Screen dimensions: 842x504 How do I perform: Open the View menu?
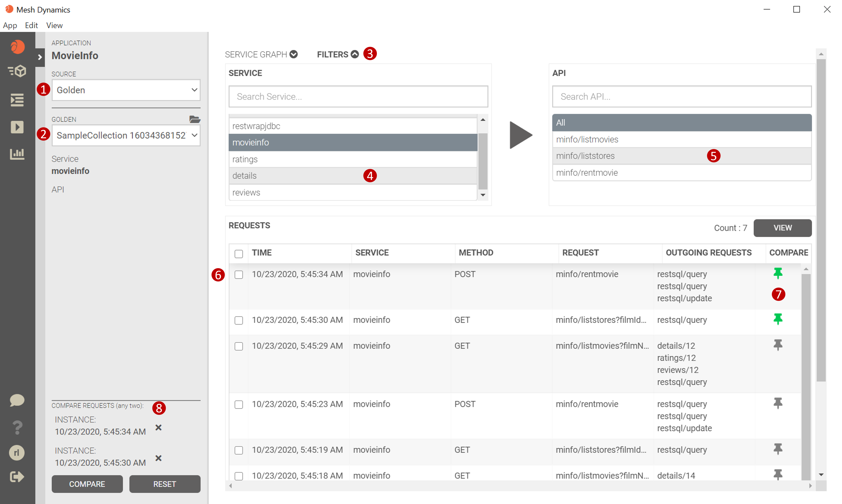(54, 26)
